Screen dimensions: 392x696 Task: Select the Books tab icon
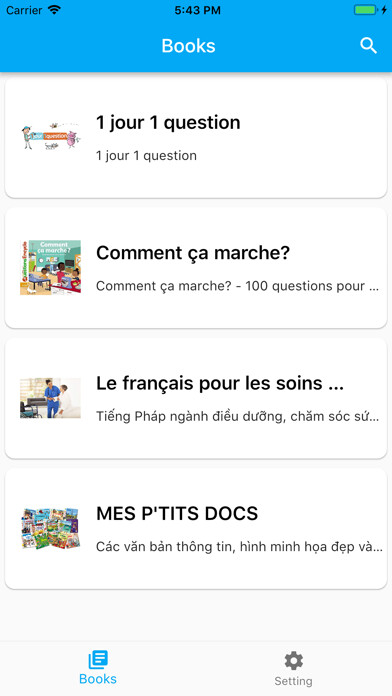click(98, 660)
